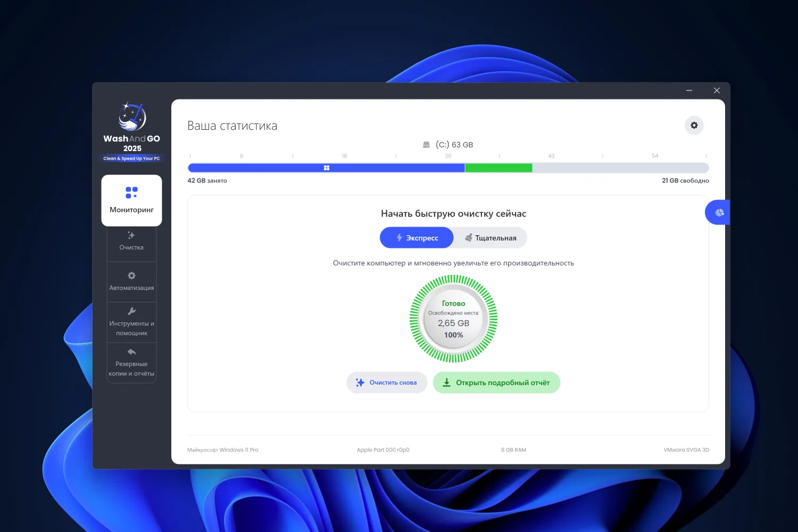Open the blue pie chart side tab
798x532 pixels.
718,212
